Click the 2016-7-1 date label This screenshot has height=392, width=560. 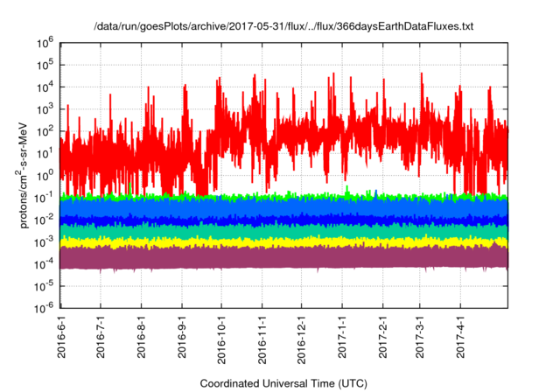coord(101,336)
